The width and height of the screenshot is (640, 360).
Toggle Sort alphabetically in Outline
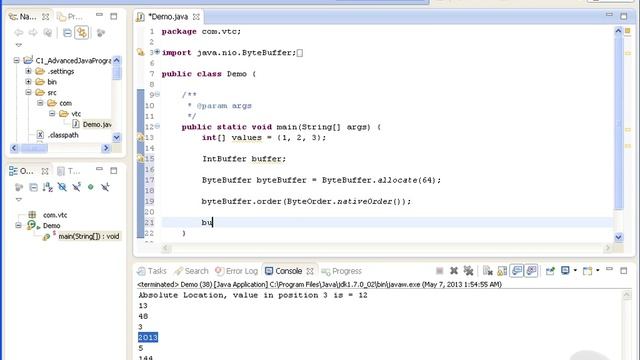(x=48, y=187)
